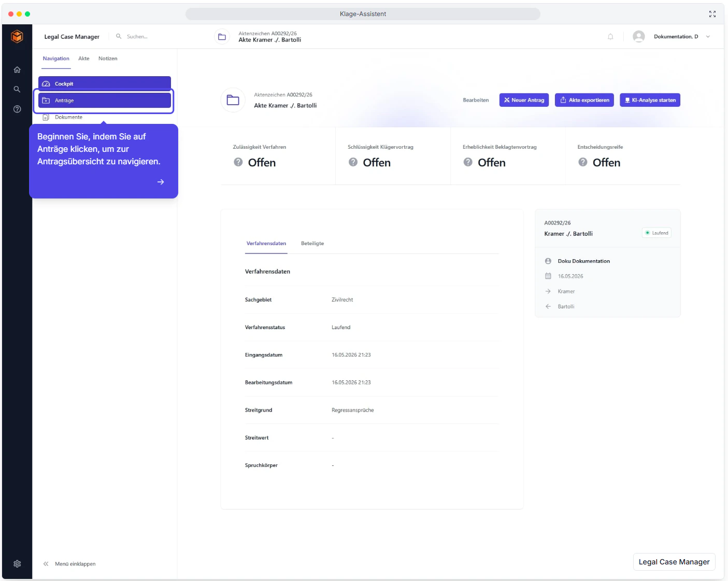The image size is (728, 581).
Task: Open the home icon in left rail
Action: 17,69
